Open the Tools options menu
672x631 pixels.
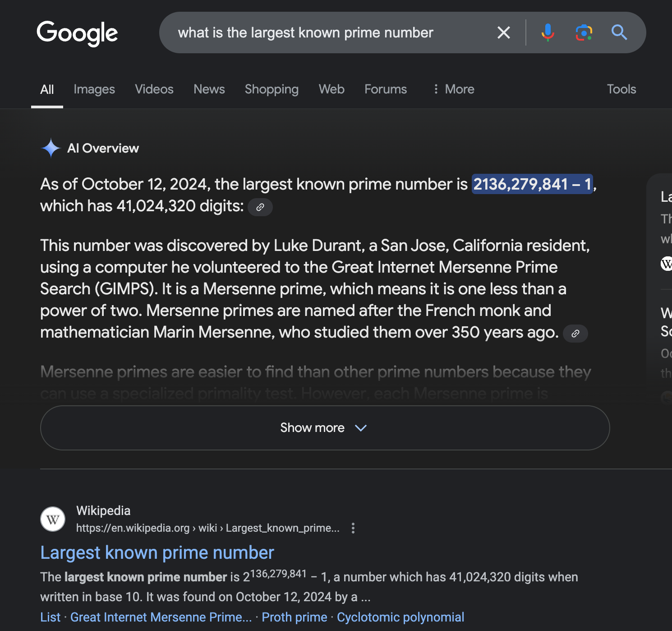click(621, 89)
